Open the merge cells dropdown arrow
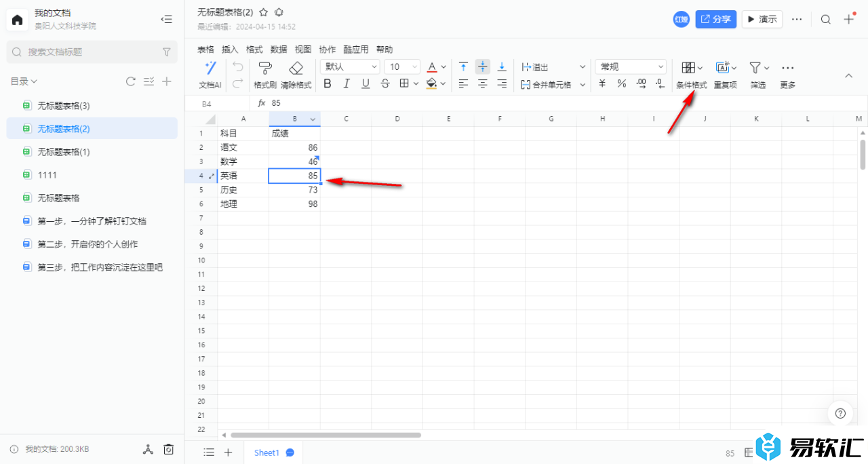 [582, 84]
